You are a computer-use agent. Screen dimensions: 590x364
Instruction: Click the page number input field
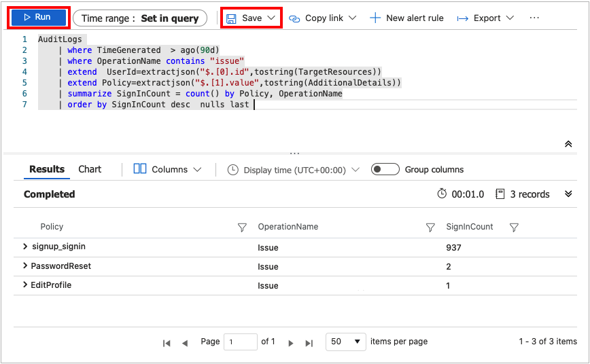coord(241,342)
